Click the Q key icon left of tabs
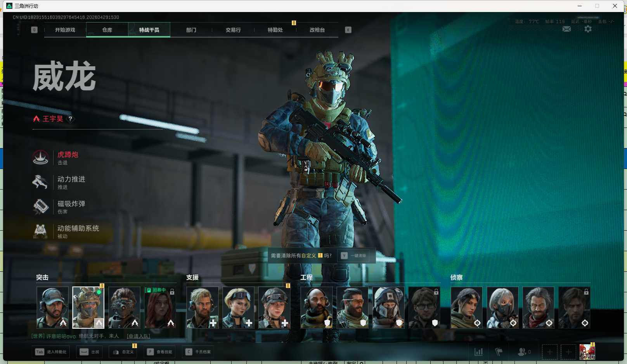Image resolution: width=627 pixels, height=364 pixels. pyautogui.click(x=34, y=30)
